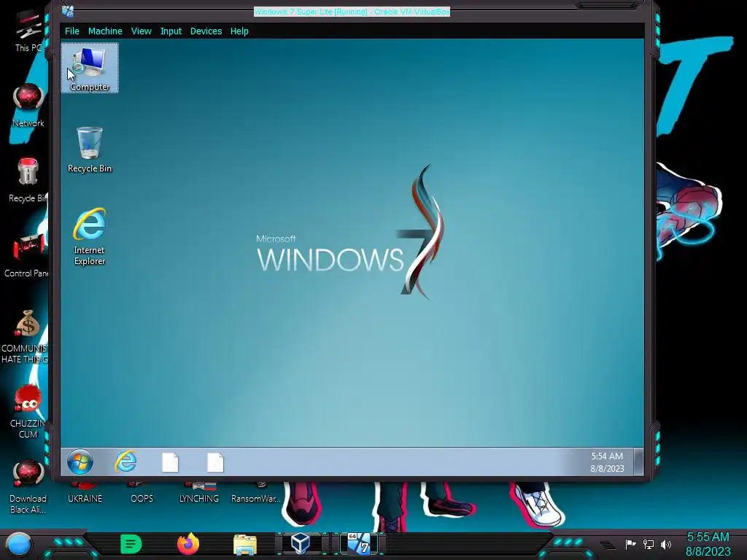Select the OOPS desktop item
Screen dimensions: 747x560
[142, 494]
